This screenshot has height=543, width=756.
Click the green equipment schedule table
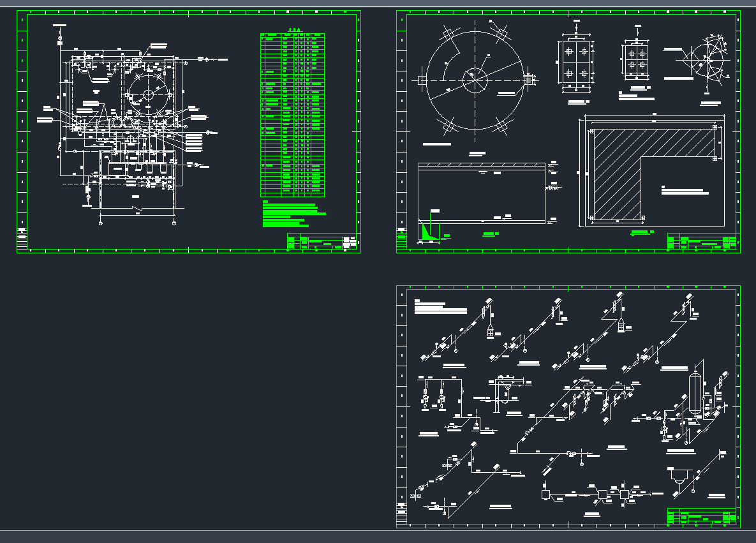click(292, 115)
